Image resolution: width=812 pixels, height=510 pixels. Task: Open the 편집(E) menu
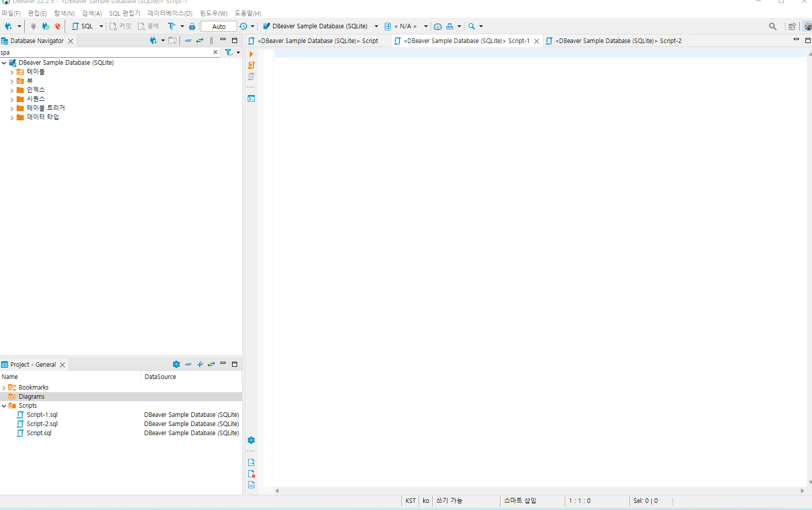(x=37, y=13)
